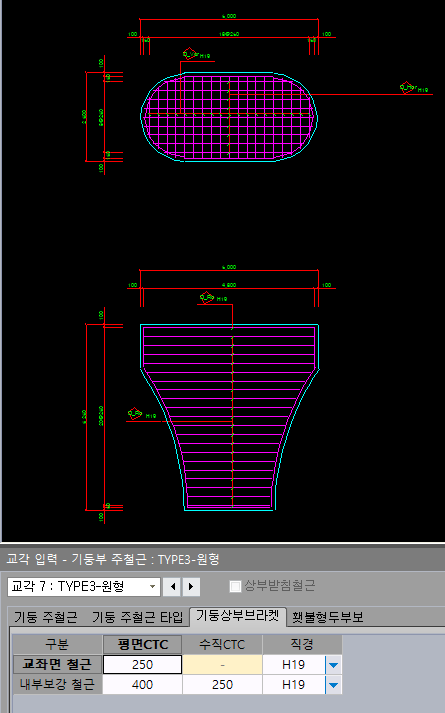445x713 pixels.
Task: Expand 직경 dropdown arrow for 내부보강 철근
Action: [333, 684]
